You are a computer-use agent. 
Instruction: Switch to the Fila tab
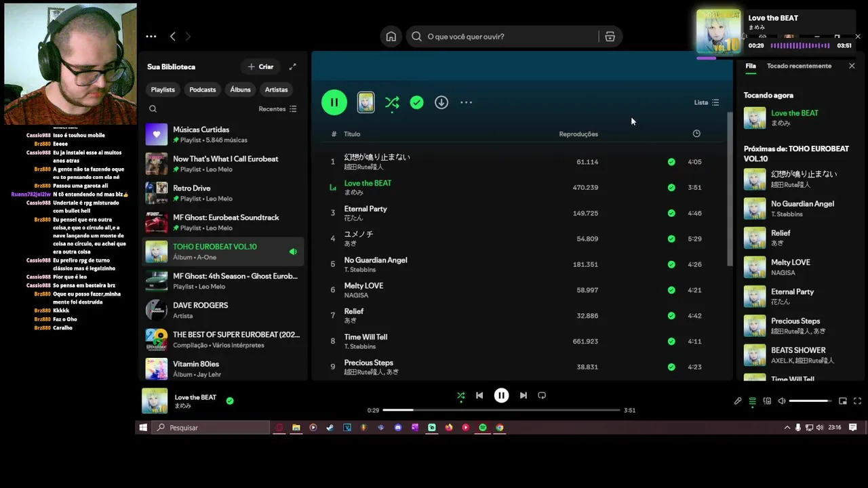click(x=751, y=66)
